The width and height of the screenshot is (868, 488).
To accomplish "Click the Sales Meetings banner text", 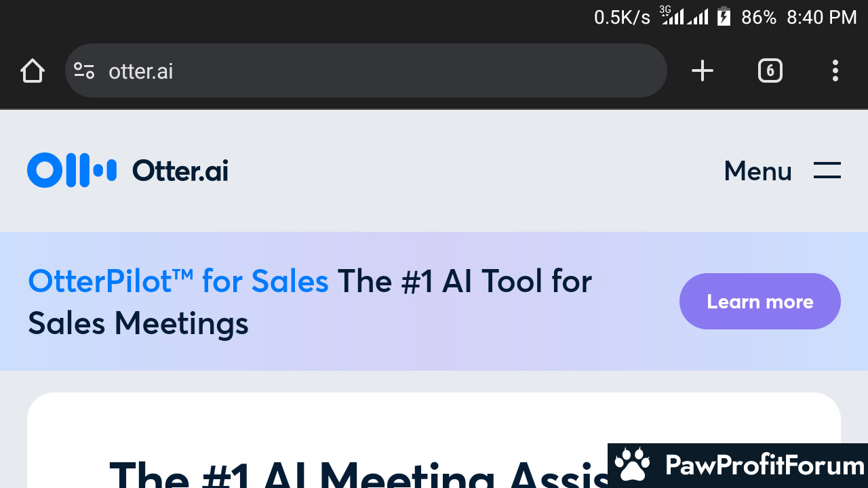I will [x=138, y=323].
